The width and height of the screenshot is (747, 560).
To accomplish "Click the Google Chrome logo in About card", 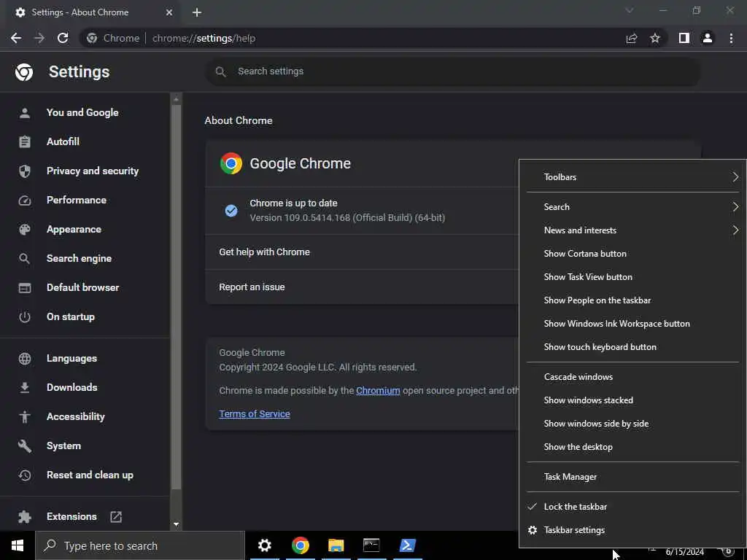I will [x=231, y=163].
